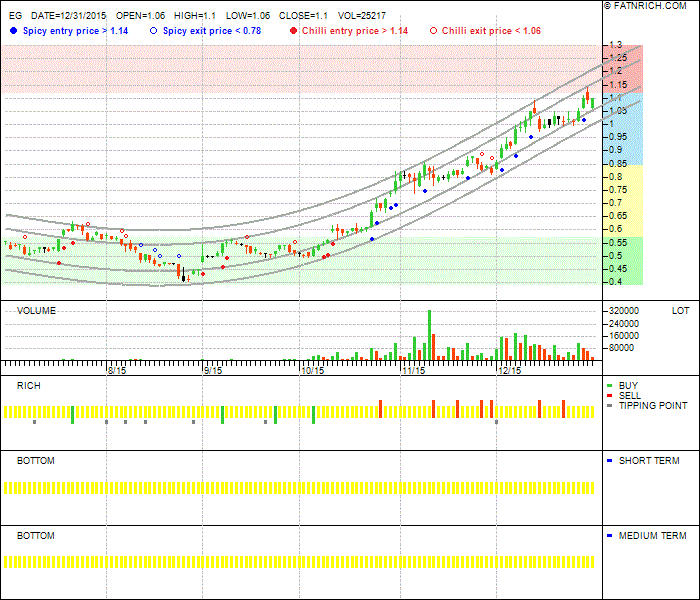
Task: Click the red filled Chilli entry marker
Action: [292, 31]
